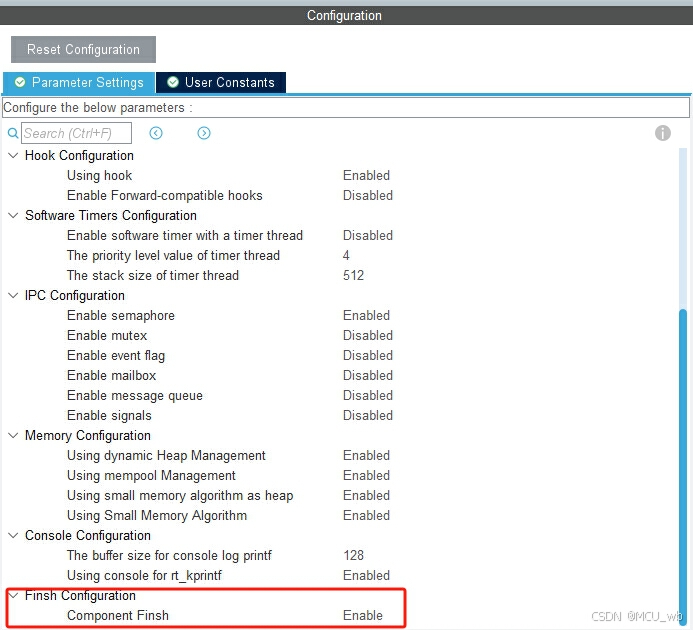Select the Hook Configuration heading text

click(79, 156)
